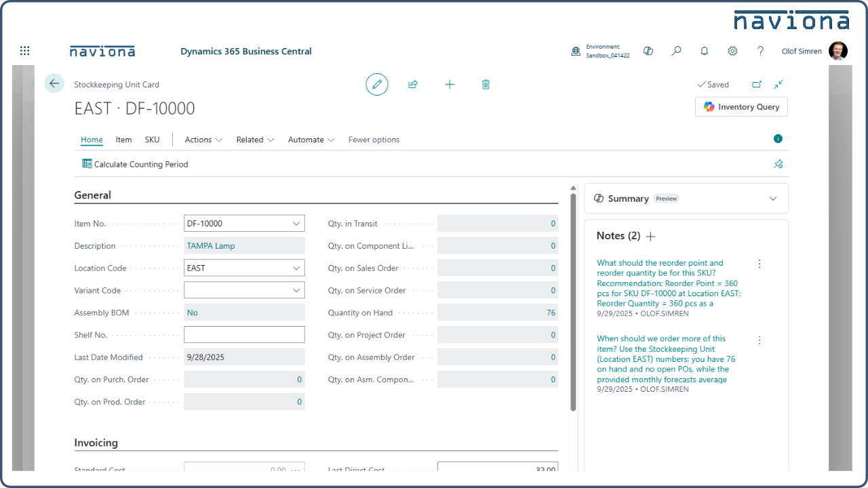The width and height of the screenshot is (868, 488).
Task: Open options for reorder point note
Action: (x=759, y=264)
